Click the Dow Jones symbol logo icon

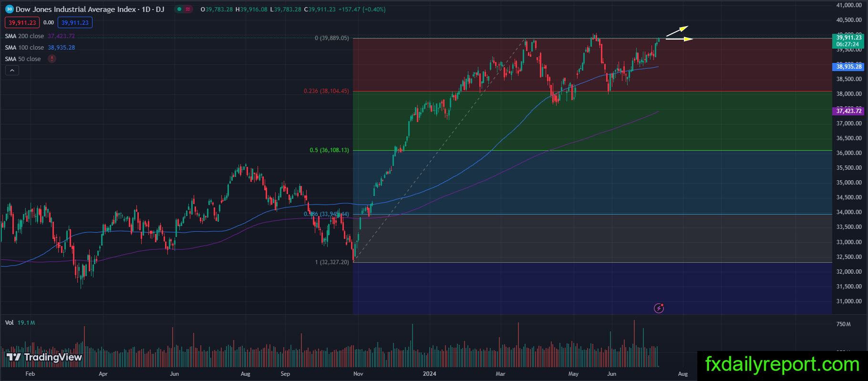9,9
